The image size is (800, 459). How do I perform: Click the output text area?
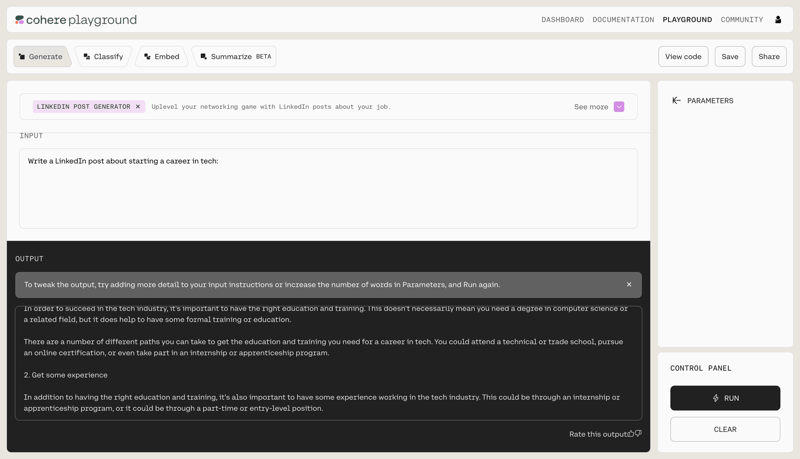[329, 363]
